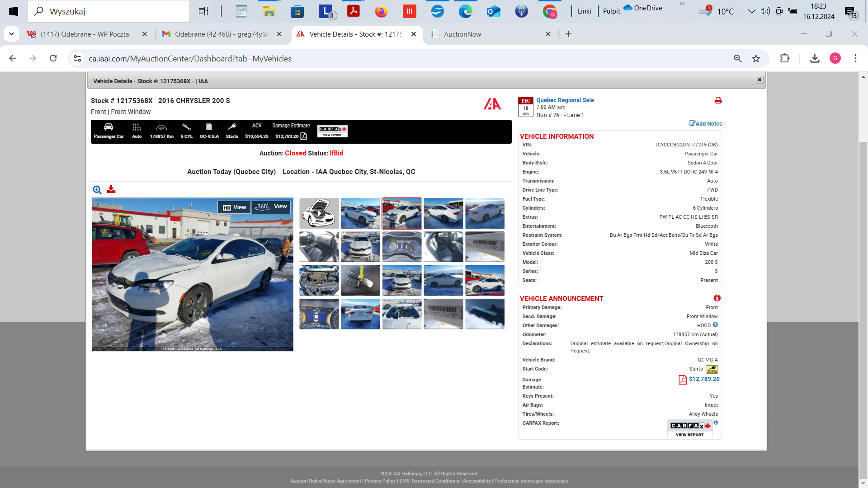Viewport: 868px width, 488px height.
Task: Click the address bar URL
Action: (190, 59)
